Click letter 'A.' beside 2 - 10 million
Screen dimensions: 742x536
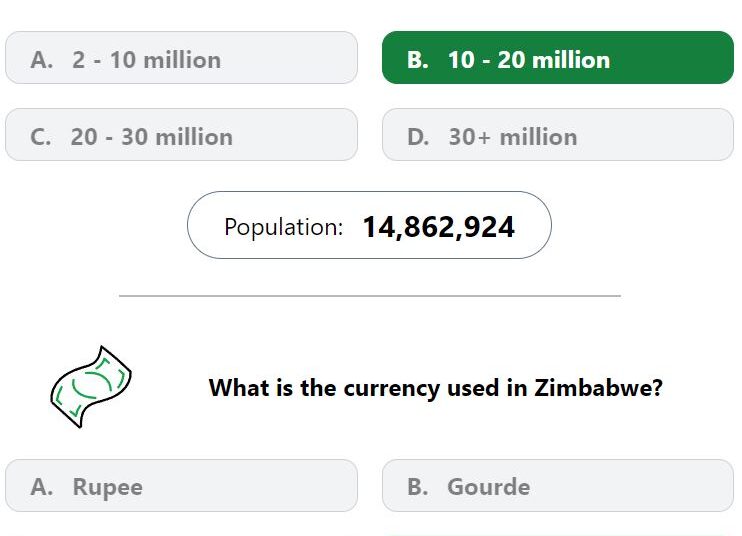42,60
